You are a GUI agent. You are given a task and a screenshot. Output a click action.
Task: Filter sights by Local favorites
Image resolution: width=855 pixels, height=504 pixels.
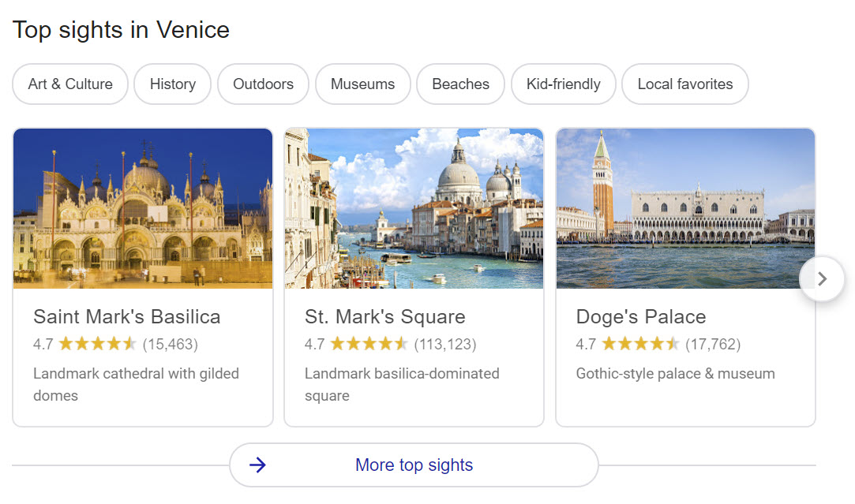pos(684,84)
